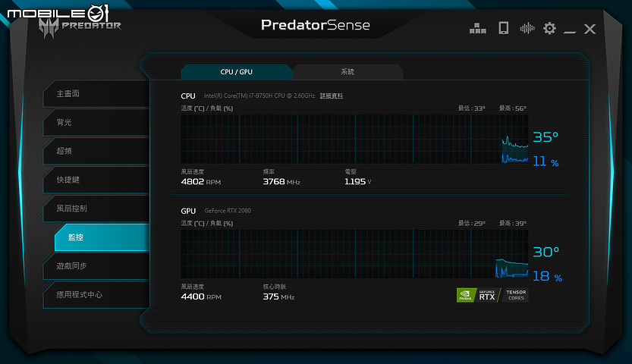Go to the 背光 lighting page

tap(95, 122)
